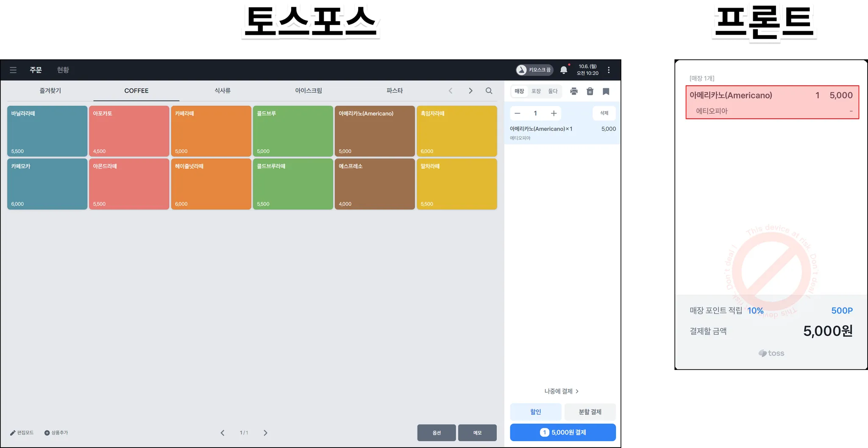
Task: Click the 분할 결제 split payment button
Action: (x=590, y=412)
